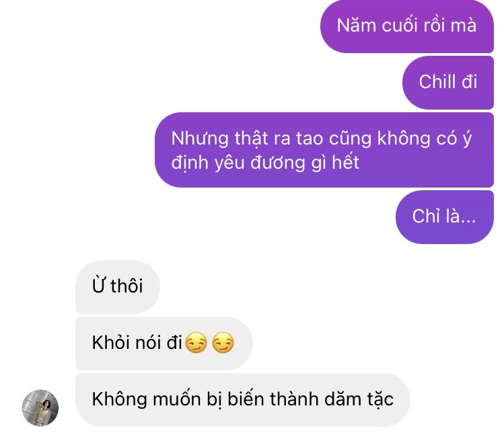Click the word 'Chill' in the sent message
This screenshot has height=437, width=504.
tap(437, 81)
